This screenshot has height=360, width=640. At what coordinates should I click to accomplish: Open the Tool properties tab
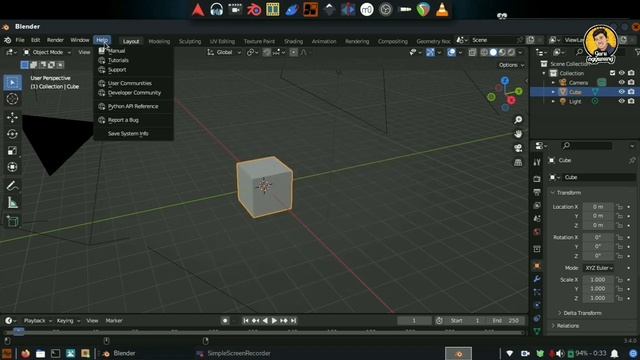pos(537,162)
